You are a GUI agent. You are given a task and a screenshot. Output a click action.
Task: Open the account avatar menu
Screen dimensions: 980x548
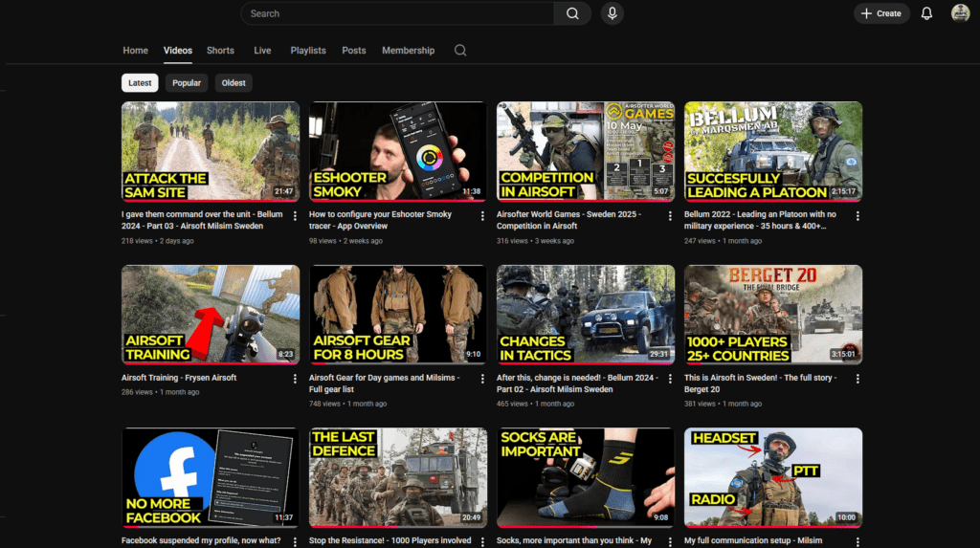click(x=960, y=13)
